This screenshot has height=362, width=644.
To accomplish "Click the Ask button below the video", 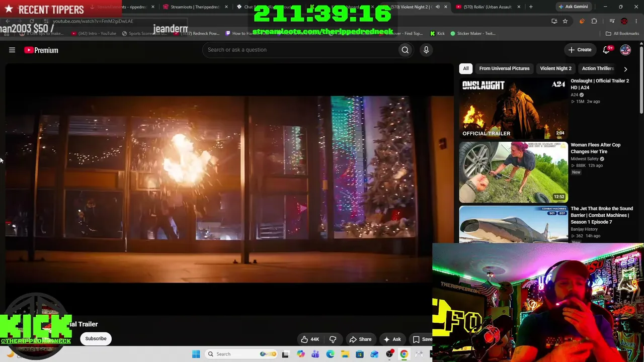I will (391, 339).
